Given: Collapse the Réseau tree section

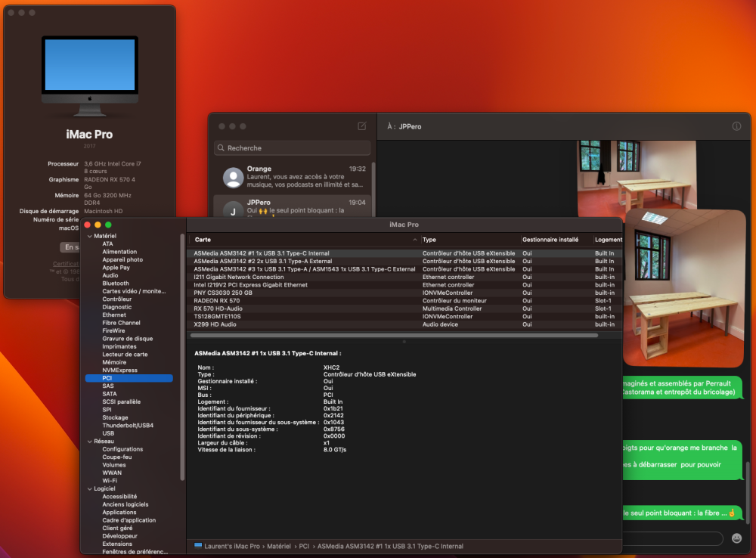Looking at the screenshot, I should click(x=90, y=442).
